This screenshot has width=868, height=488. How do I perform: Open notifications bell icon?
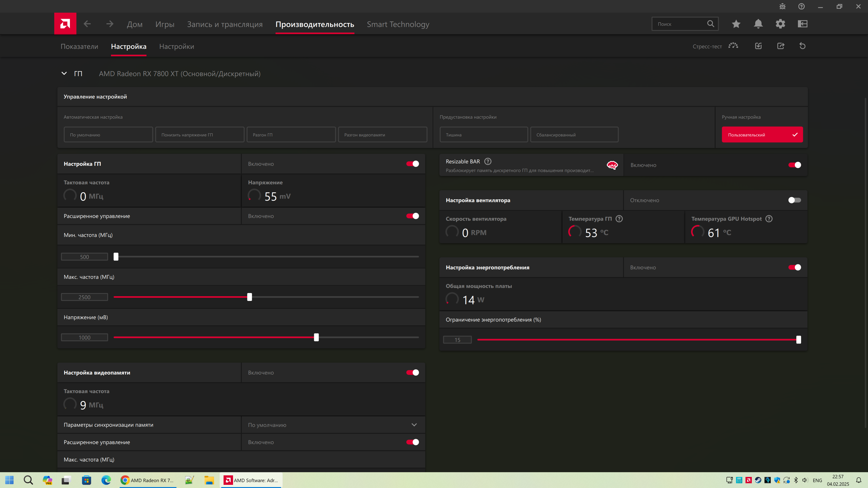click(758, 24)
